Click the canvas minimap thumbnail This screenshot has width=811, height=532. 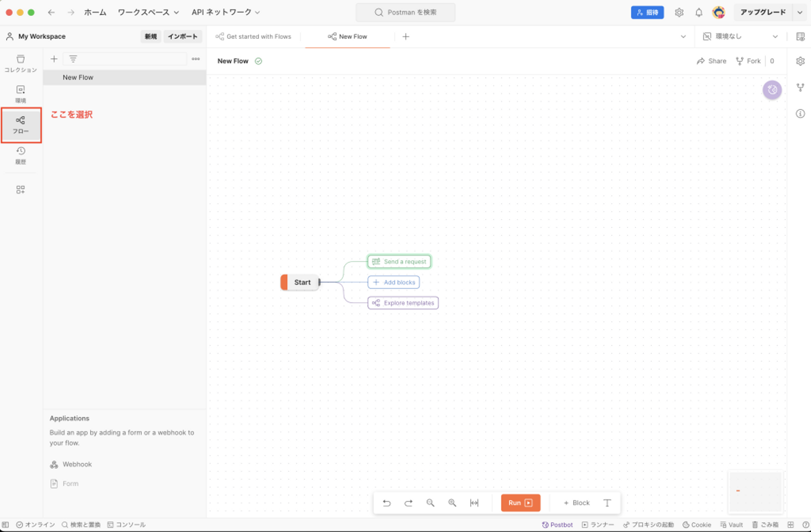click(x=755, y=491)
